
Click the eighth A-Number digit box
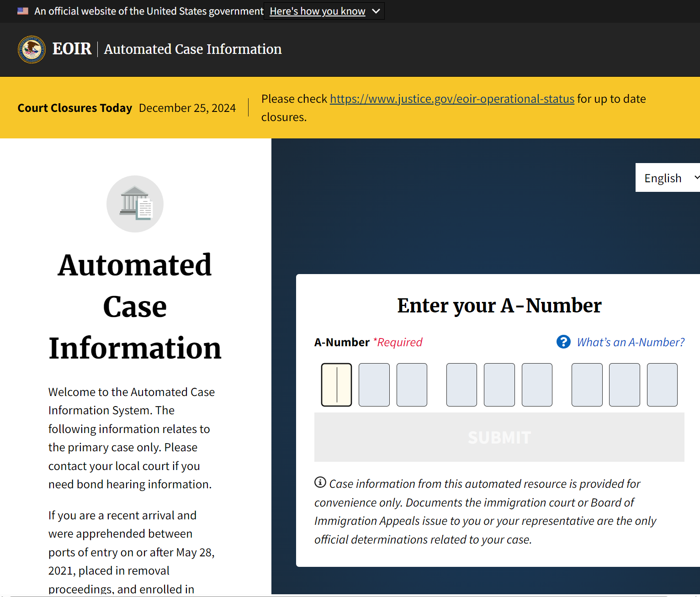pos(625,385)
